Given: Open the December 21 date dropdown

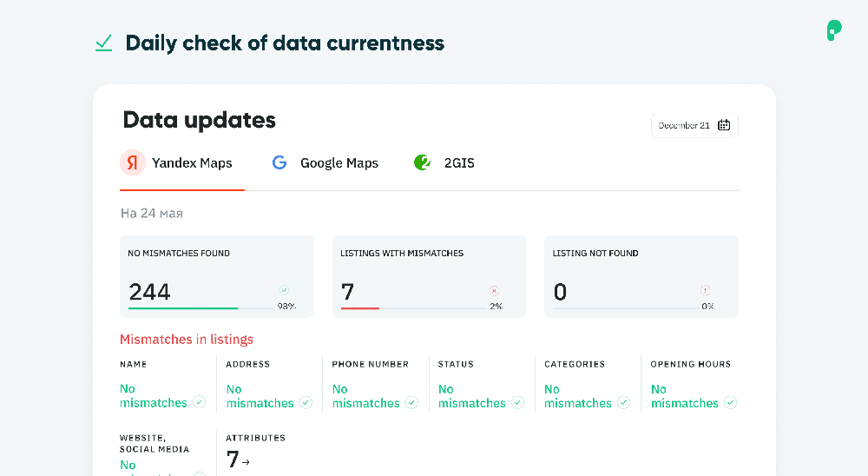Looking at the screenshot, I should pyautogui.click(x=694, y=125).
